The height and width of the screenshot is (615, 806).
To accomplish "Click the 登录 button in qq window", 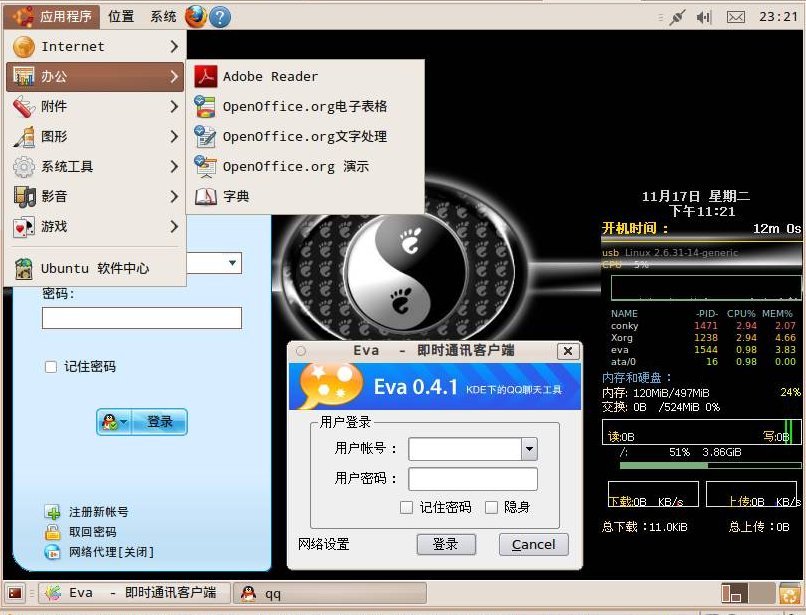I will [x=159, y=422].
